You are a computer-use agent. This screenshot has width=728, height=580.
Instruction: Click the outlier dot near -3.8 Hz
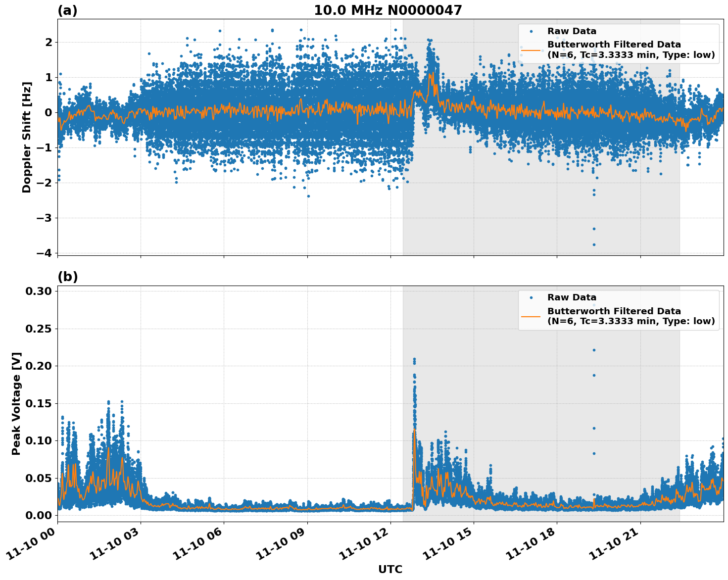(593, 244)
